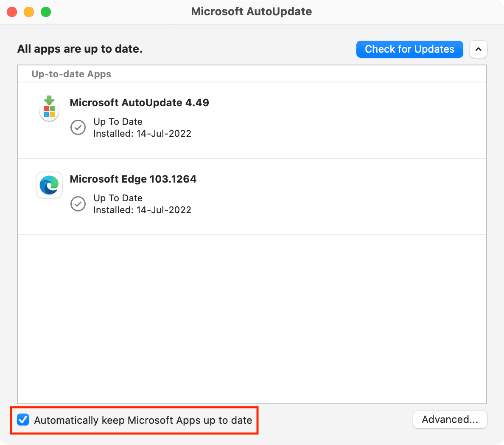
Task: Click the Microsoft AutoUpdate window title
Action: (251, 11)
